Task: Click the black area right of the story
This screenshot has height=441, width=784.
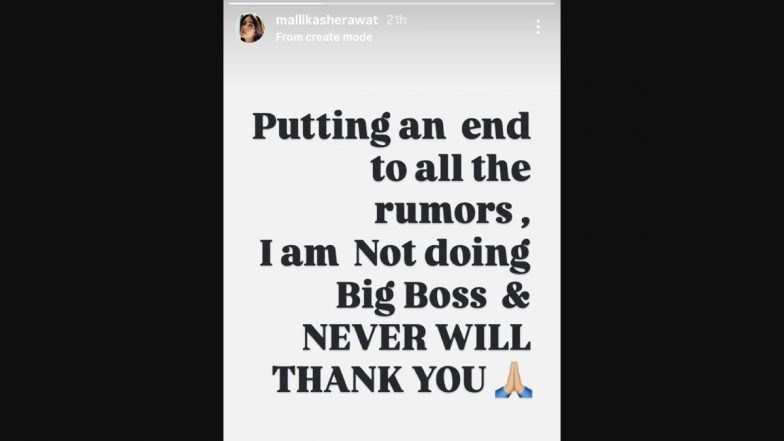Action: pyautogui.click(x=672, y=220)
